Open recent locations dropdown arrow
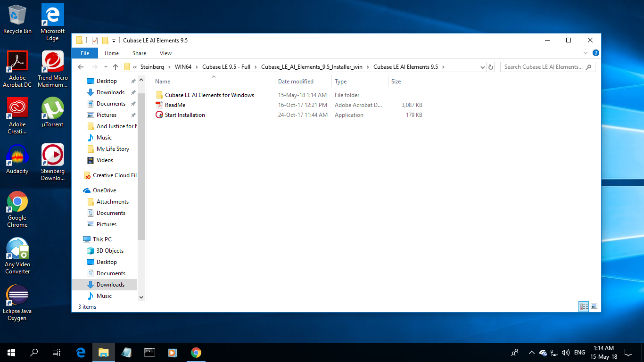 coord(105,67)
